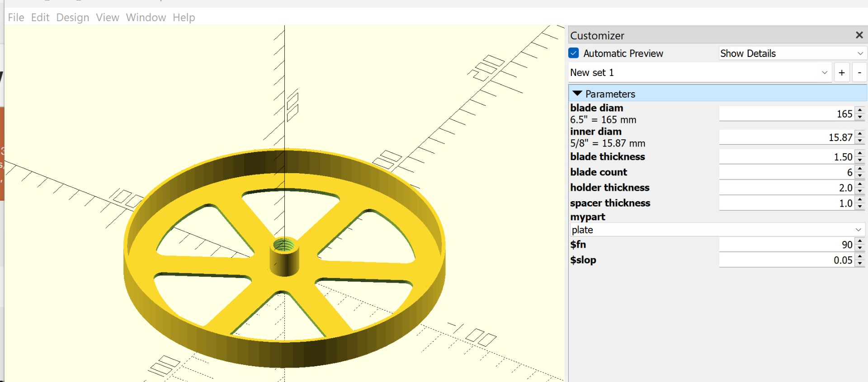The image size is (868, 382).
Task: Click the blade count parameter label
Action: click(599, 172)
